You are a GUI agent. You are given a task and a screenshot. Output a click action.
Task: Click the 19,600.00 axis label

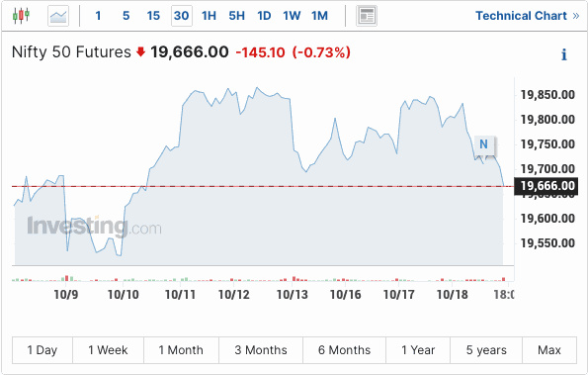point(547,219)
